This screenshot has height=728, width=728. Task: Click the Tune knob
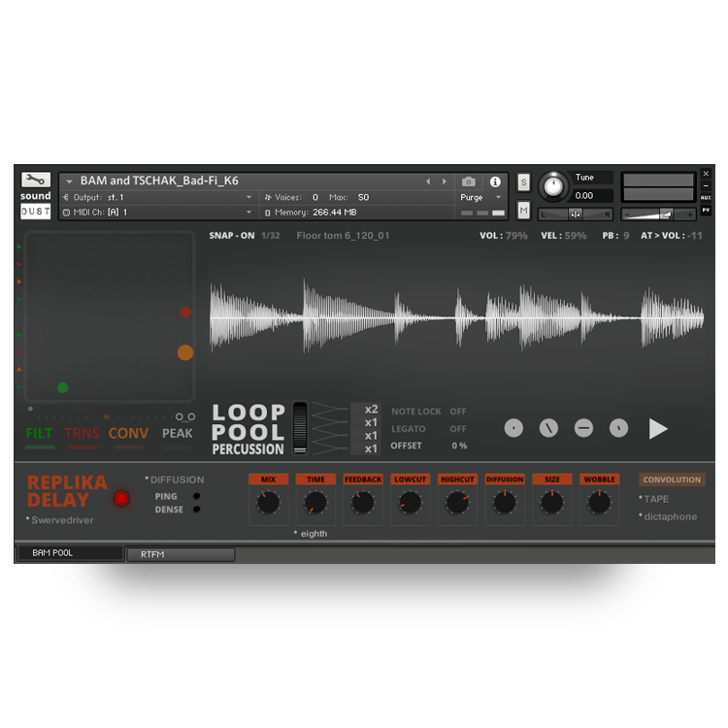[553, 186]
